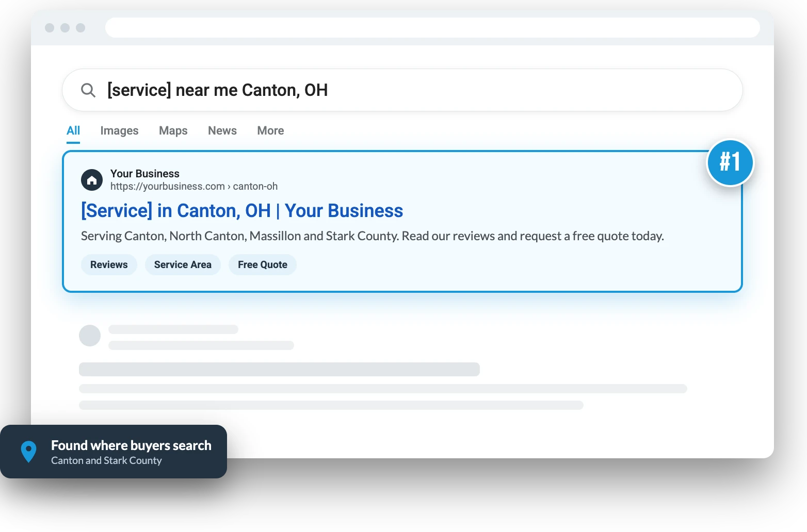Screen dimensions: 807x532
Task: Open the More tab options
Action: point(270,130)
